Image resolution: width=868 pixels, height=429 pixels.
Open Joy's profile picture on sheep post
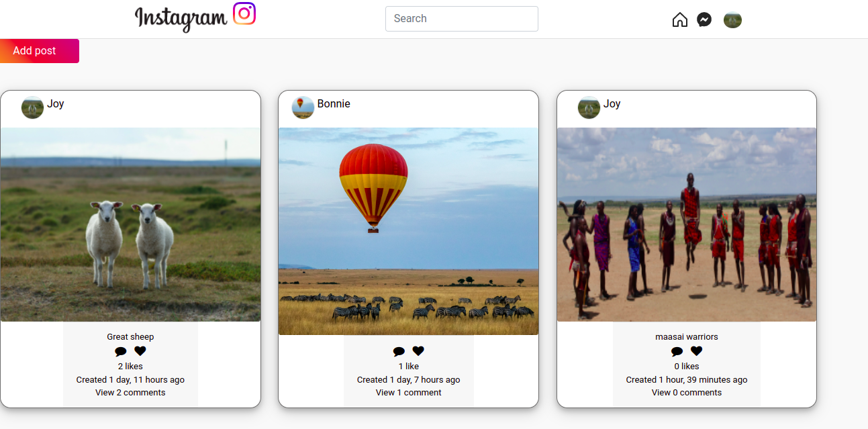click(32, 107)
